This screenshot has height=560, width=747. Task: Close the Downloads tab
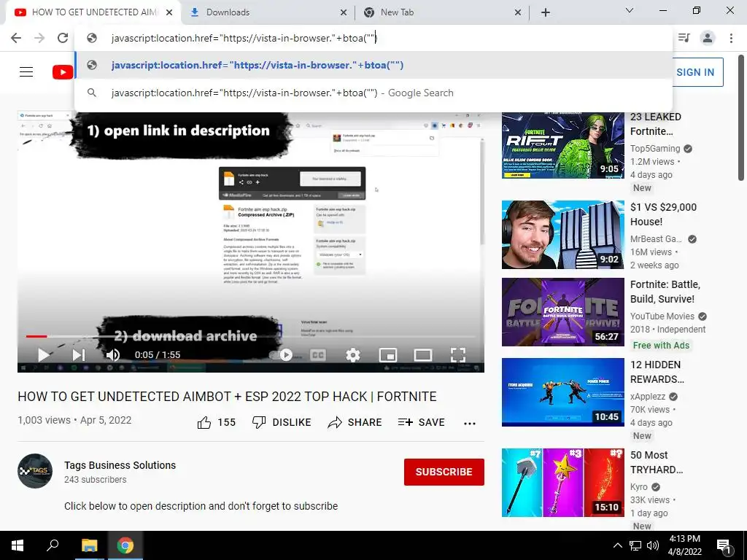344,13
